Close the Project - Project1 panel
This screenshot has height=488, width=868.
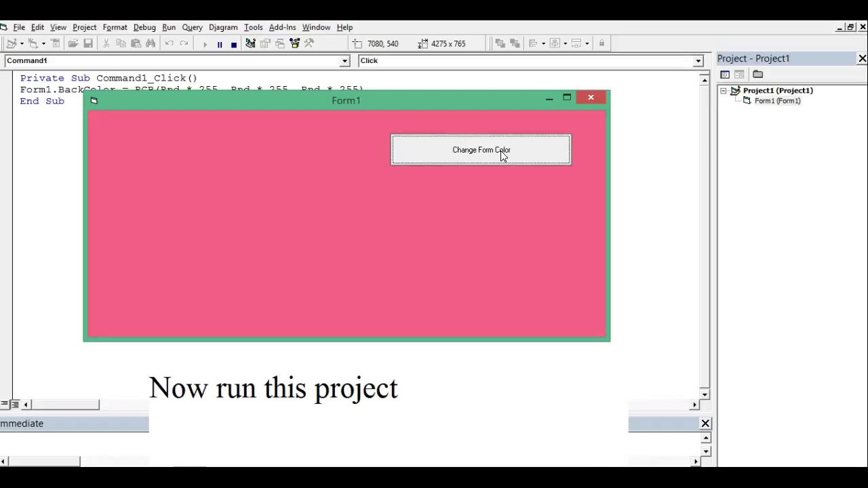[x=862, y=59]
